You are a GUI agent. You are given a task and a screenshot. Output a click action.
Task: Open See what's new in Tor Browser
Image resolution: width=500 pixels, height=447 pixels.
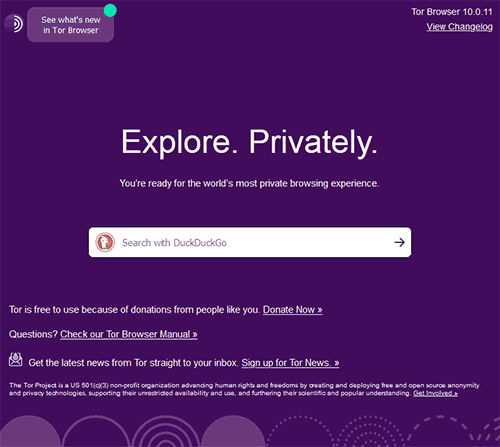click(x=70, y=25)
